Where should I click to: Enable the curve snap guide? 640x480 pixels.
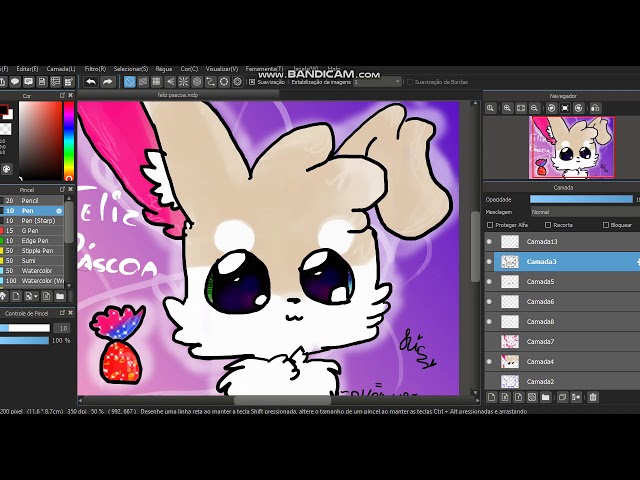pos(210,82)
